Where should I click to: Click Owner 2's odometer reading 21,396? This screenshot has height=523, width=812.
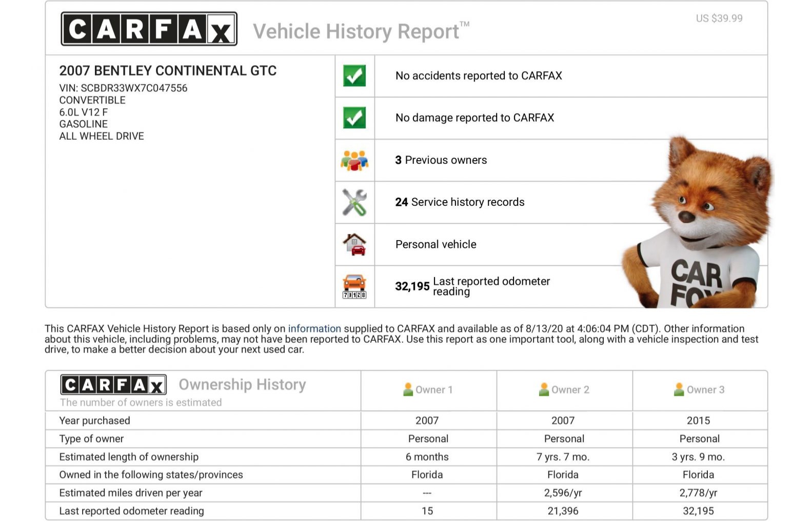click(x=563, y=511)
